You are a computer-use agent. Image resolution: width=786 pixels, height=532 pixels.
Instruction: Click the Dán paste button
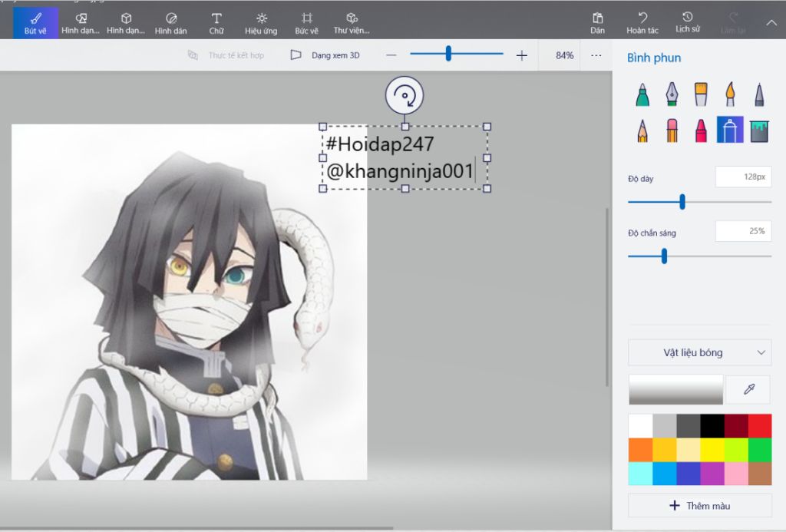(x=597, y=23)
